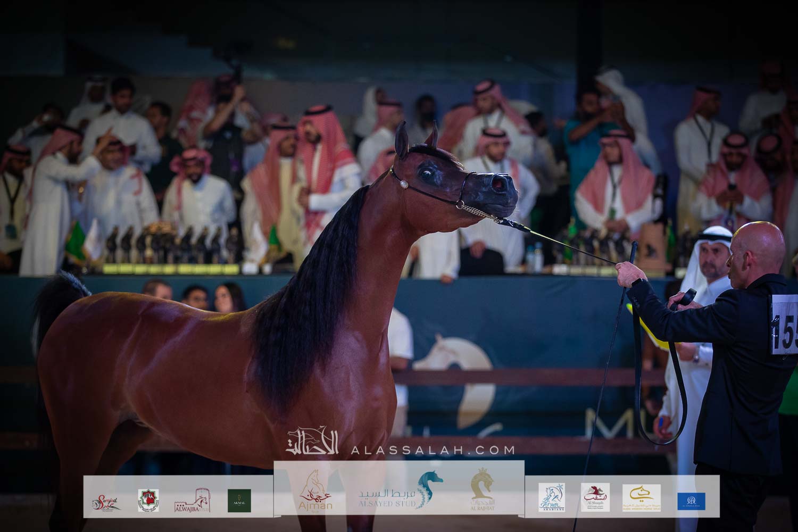Click the Arabic calligraphy Alassalah logo
The width and height of the screenshot is (798, 532).
pos(312,443)
